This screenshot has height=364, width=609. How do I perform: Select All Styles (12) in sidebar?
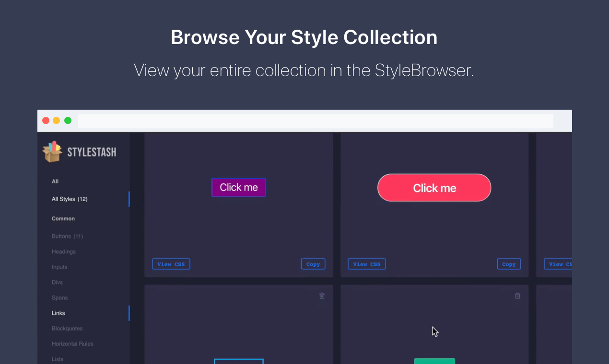[70, 199]
